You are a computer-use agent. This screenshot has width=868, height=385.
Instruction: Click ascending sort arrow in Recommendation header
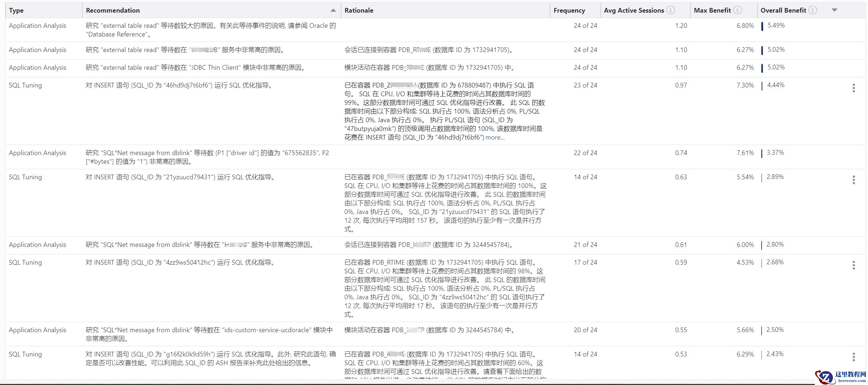coord(333,10)
